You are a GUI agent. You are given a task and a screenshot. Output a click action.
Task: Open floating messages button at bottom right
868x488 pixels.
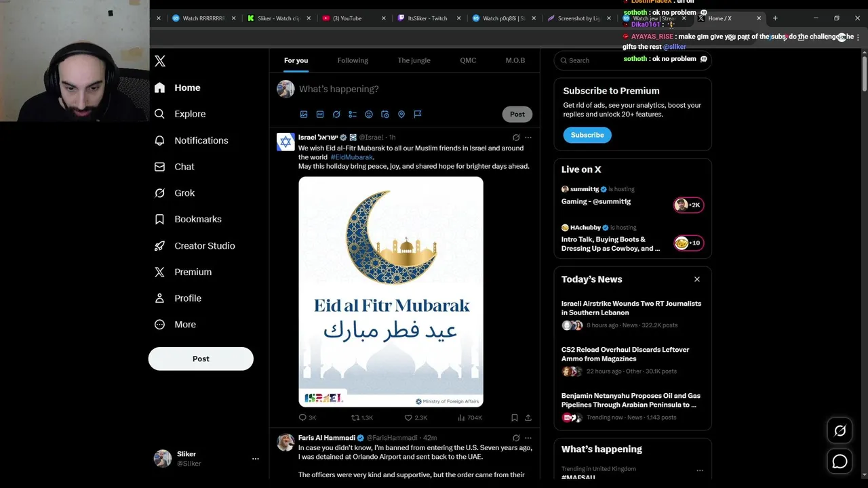click(x=840, y=462)
